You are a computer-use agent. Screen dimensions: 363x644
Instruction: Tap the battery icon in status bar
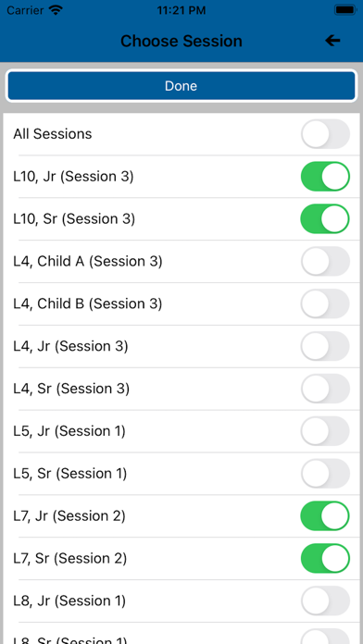coord(344,10)
